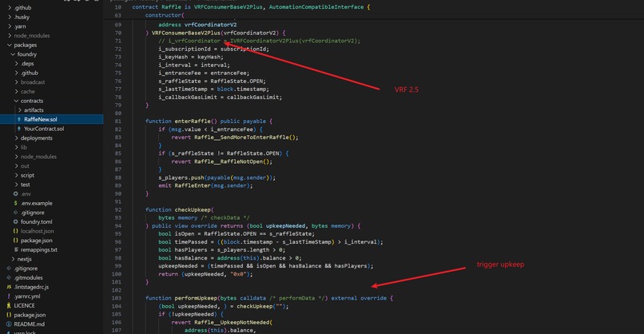Click 's_players.push(payable(msg.sender));' line
This screenshot has height=334, width=644.
217,177
